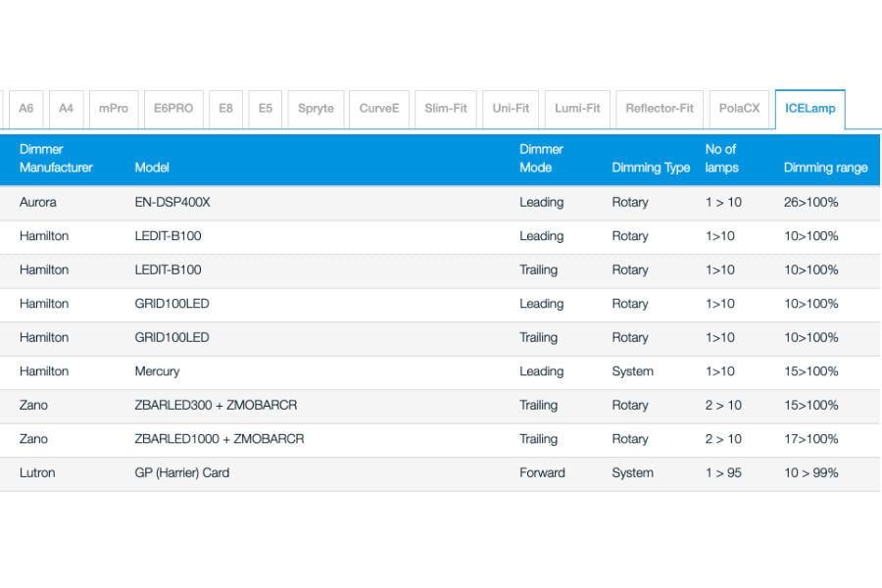Click the Dimming Type column header
This screenshot has height=588, width=882.
coord(651,168)
